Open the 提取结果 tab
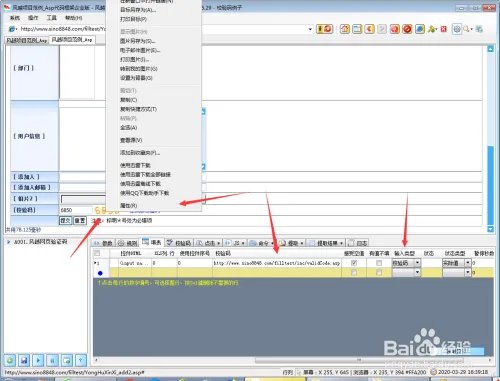This screenshot has height=381, width=500. [x=326, y=243]
